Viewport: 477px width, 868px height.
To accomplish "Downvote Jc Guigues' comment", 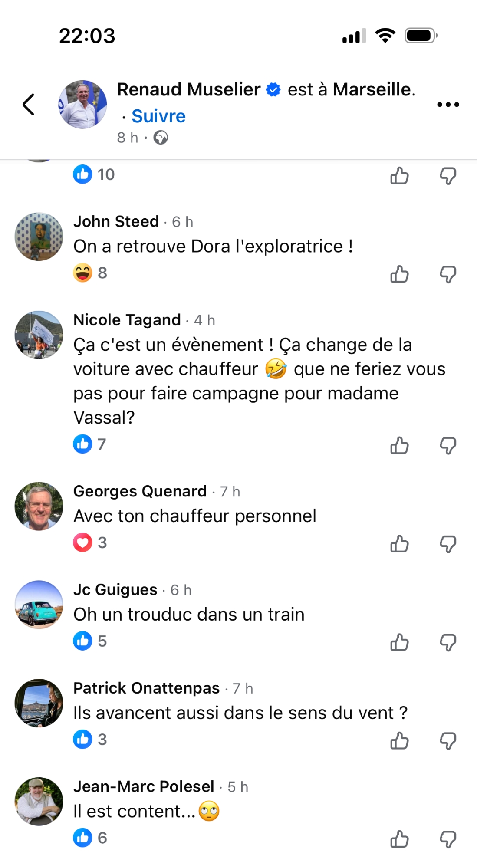I will coord(448,642).
